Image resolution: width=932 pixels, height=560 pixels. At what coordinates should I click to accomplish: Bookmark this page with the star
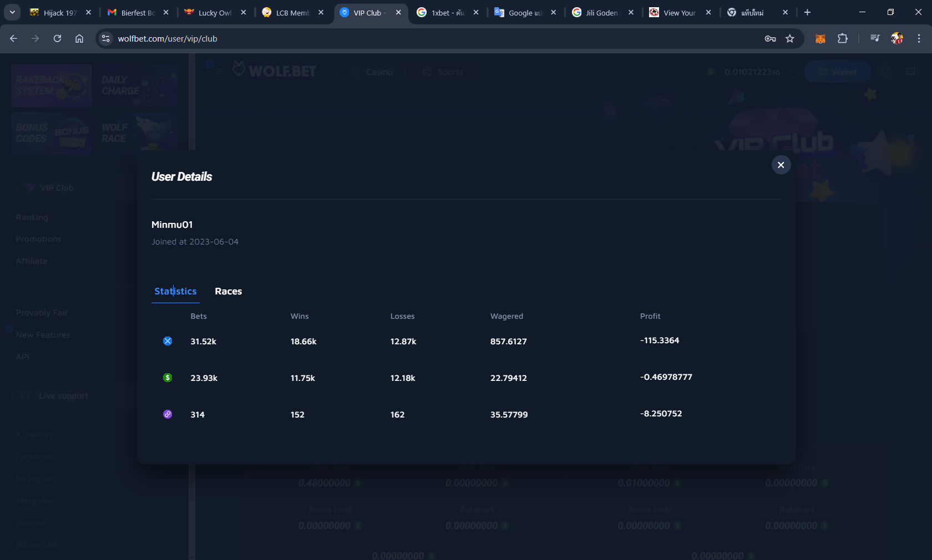click(790, 38)
